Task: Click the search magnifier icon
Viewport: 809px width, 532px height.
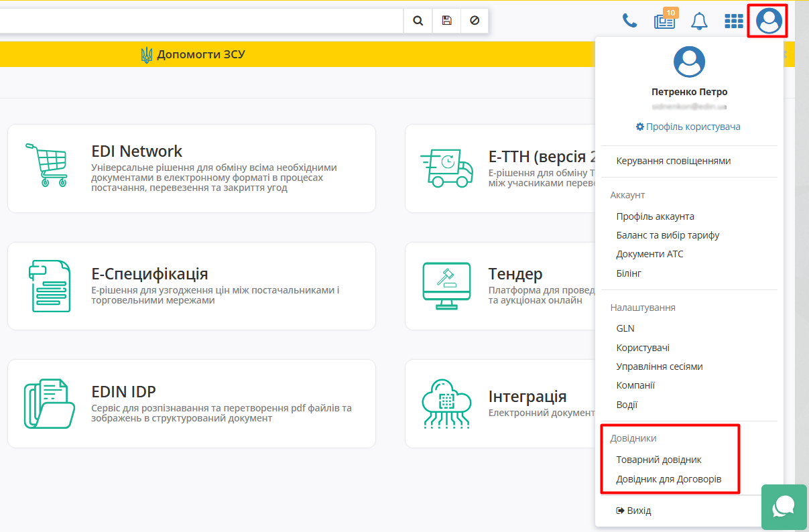Action: tap(418, 21)
